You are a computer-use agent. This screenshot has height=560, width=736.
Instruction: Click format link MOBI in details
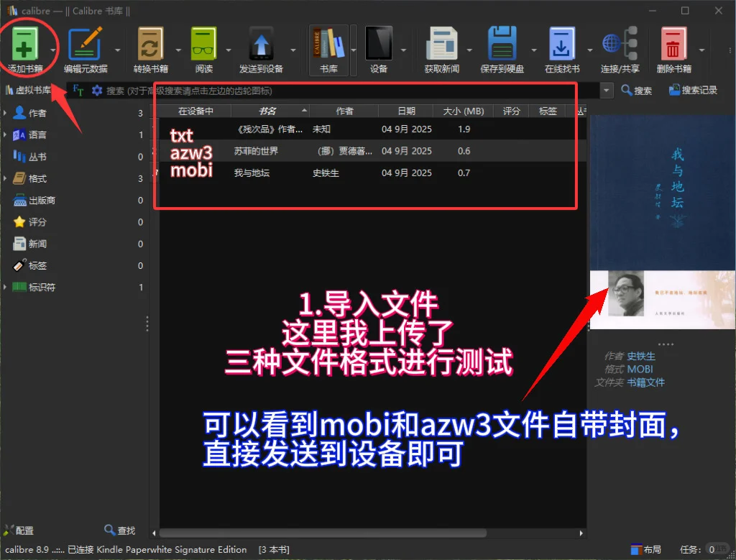click(640, 369)
